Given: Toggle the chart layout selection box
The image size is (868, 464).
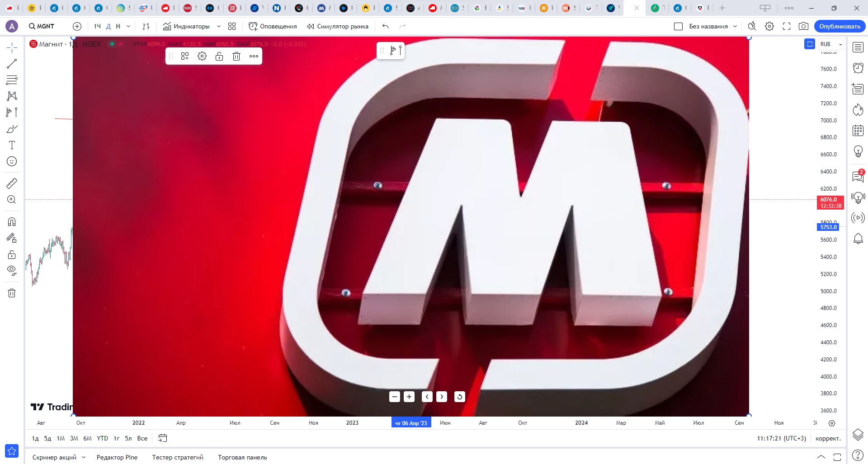Looking at the screenshot, I should (678, 26).
